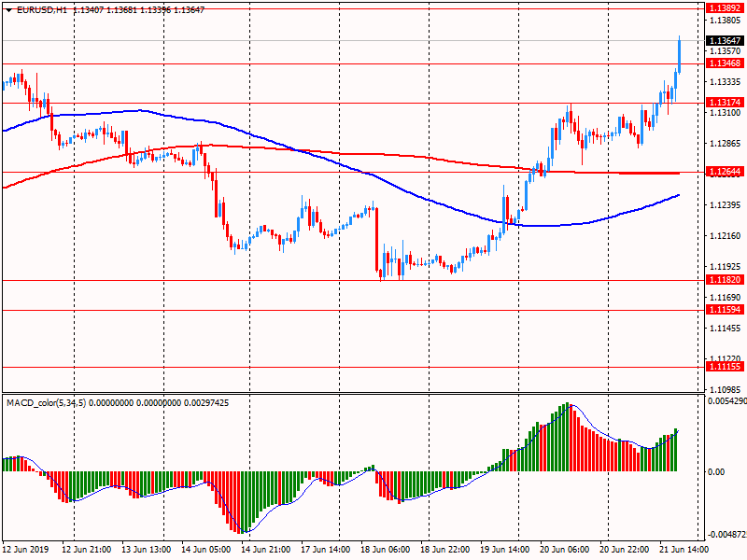Click the 1.13805 price scale value

point(726,20)
